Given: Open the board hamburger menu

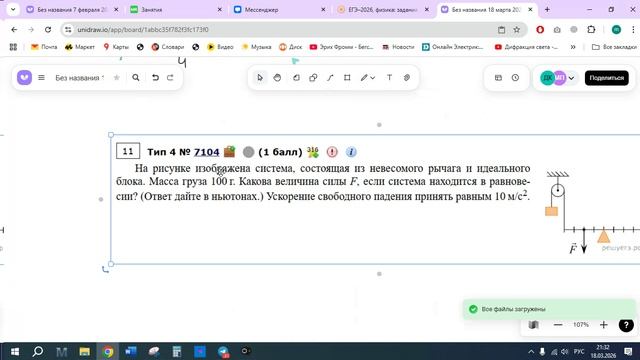Looking at the screenshot, I should click(41, 78).
